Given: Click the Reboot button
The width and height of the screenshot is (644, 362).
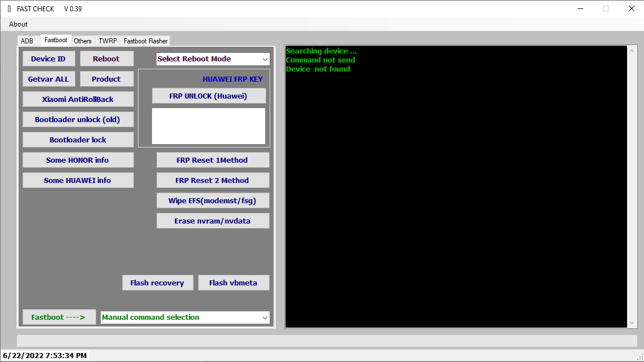Looking at the screenshot, I should pos(106,59).
